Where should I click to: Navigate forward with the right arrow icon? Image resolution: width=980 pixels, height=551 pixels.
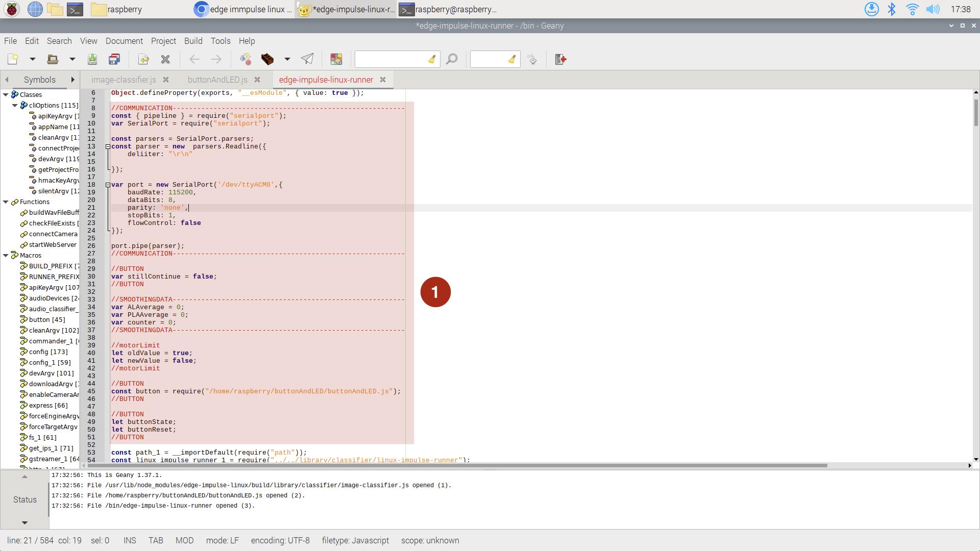pos(216,59)
